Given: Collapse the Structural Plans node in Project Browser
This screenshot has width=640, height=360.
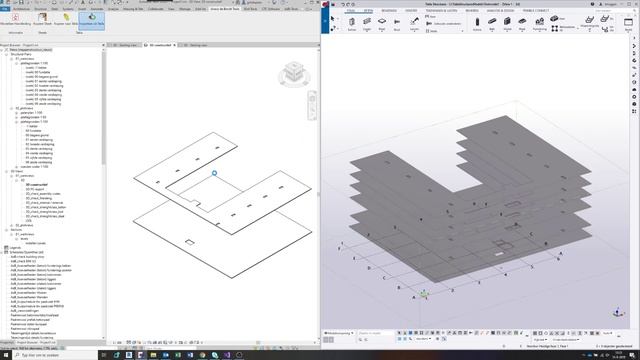Looking at the screenshot, I should [7, 54].
